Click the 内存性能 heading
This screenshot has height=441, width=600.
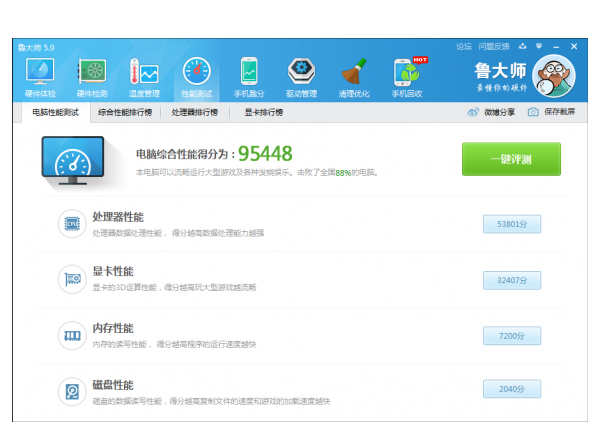tap(113, 328)
